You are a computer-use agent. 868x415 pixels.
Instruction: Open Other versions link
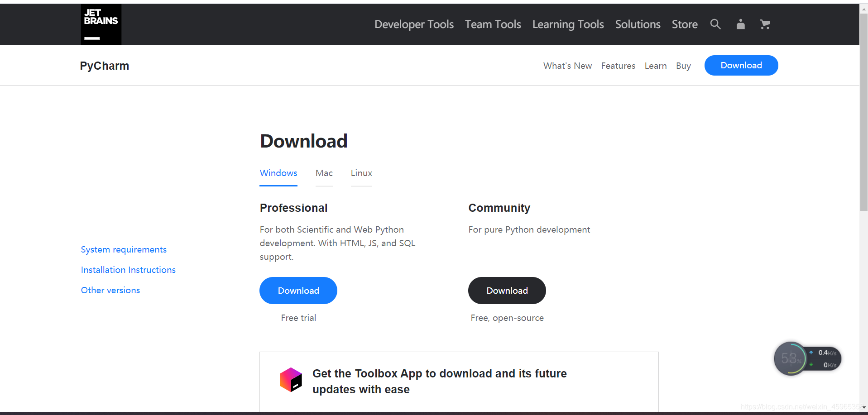coord(110,290)
